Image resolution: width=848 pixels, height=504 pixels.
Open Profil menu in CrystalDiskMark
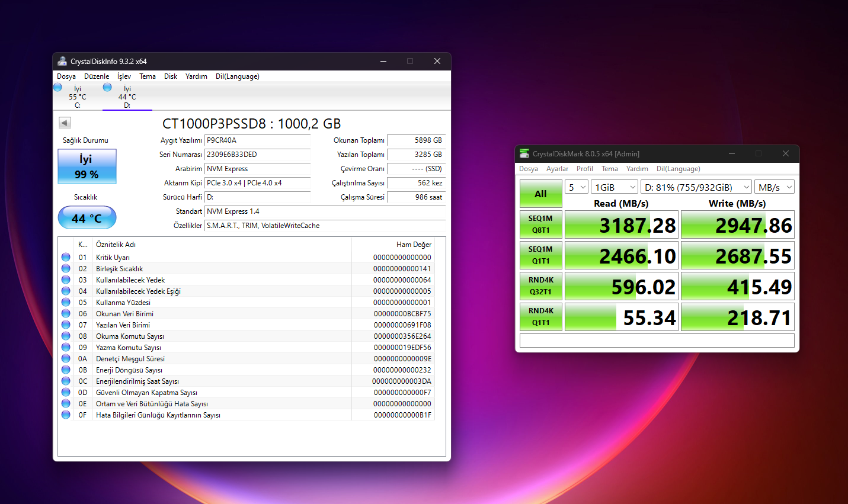585,169
